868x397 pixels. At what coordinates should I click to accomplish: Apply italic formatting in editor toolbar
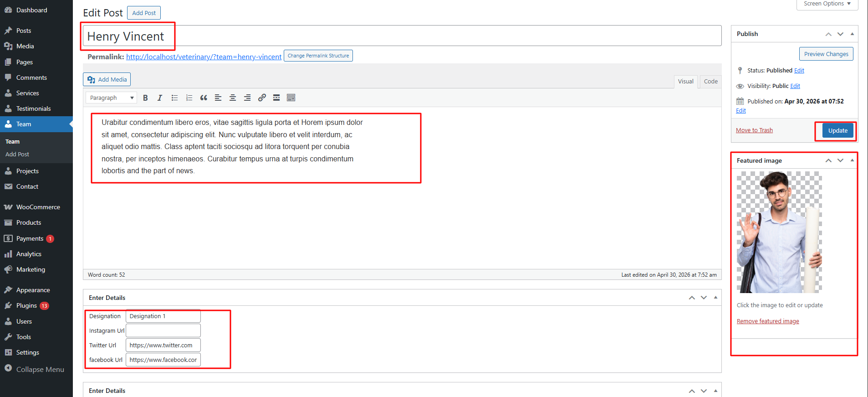click(x=160, y=98)
